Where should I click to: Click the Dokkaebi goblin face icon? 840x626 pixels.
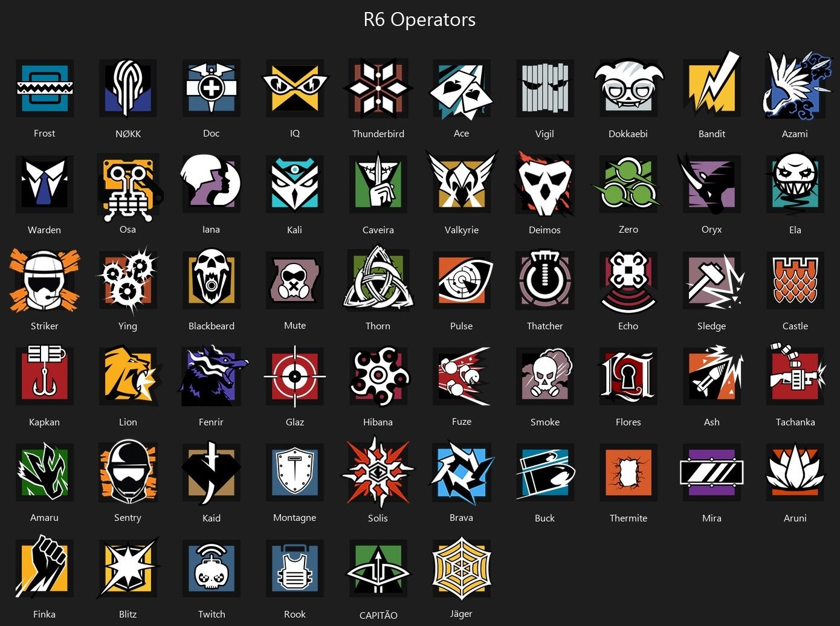pos(628,88)
